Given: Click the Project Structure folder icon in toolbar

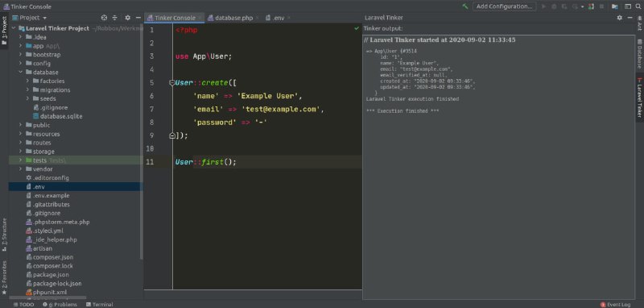Looking at the screenshot, I should (614, 6).
